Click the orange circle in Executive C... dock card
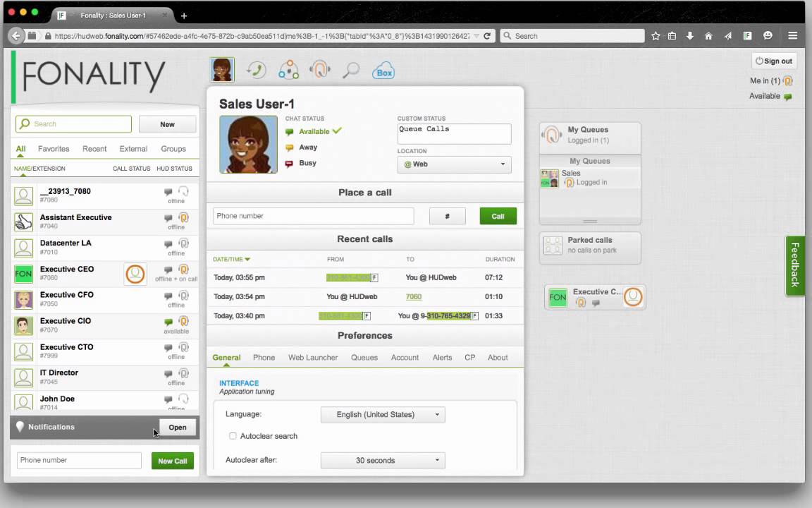Screen dimensions: 812x508 pyautogui.click(x=633, y=297)
